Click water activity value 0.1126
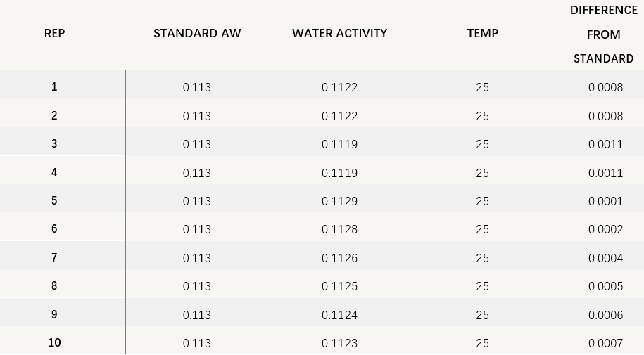Image resolution: width=644 pixels, height=355 pixels. [x=339, y=258]
